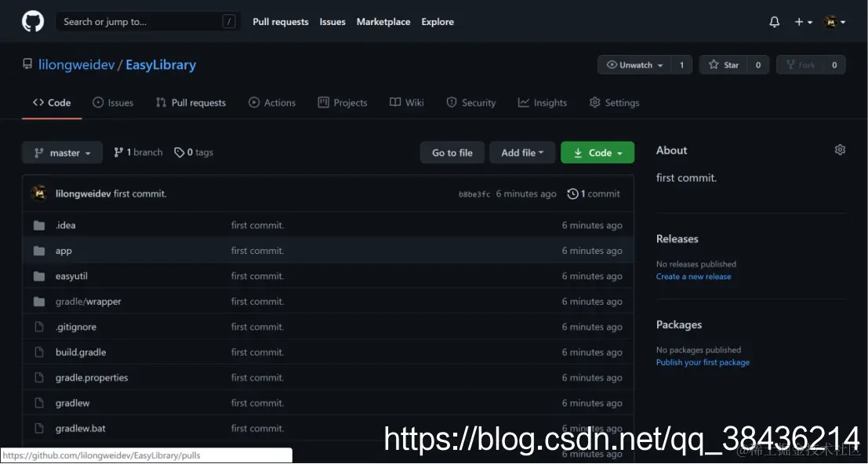This screenshot has width=868, height=464.
Task: Open the lilongweidev owner link
Action: tap(76, 65)
